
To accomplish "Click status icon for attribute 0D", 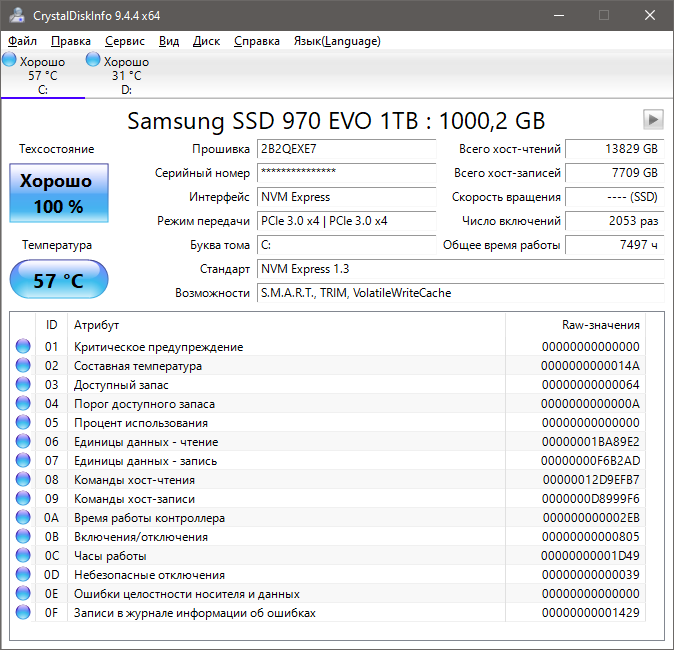I will (x=23, y=574).
